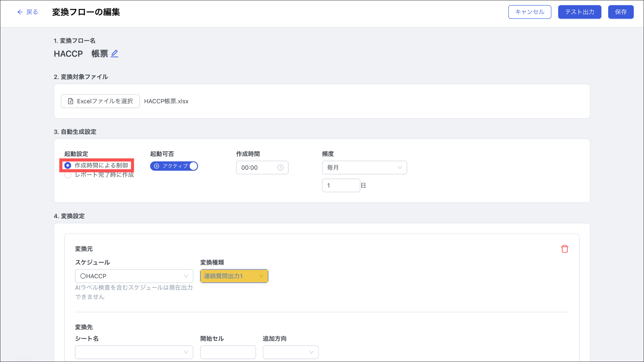Select レポート完了時に作成 radio option

coord(68,175)
